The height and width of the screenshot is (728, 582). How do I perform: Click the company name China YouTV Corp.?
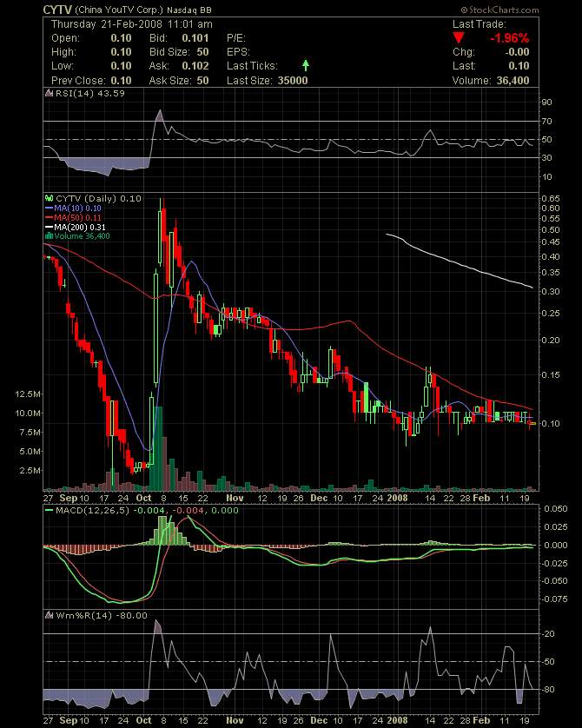(119, 10)
